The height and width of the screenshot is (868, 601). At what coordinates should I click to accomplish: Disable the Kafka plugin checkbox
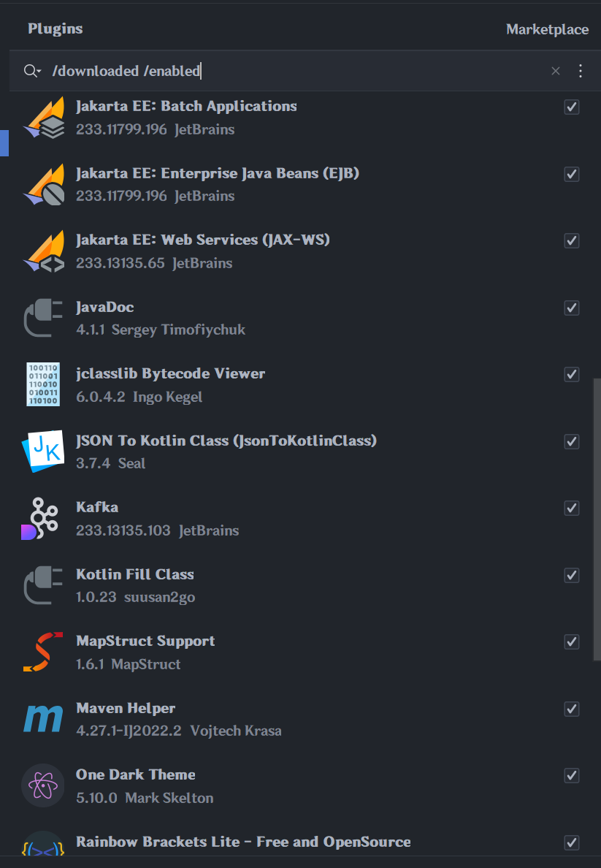572,509
